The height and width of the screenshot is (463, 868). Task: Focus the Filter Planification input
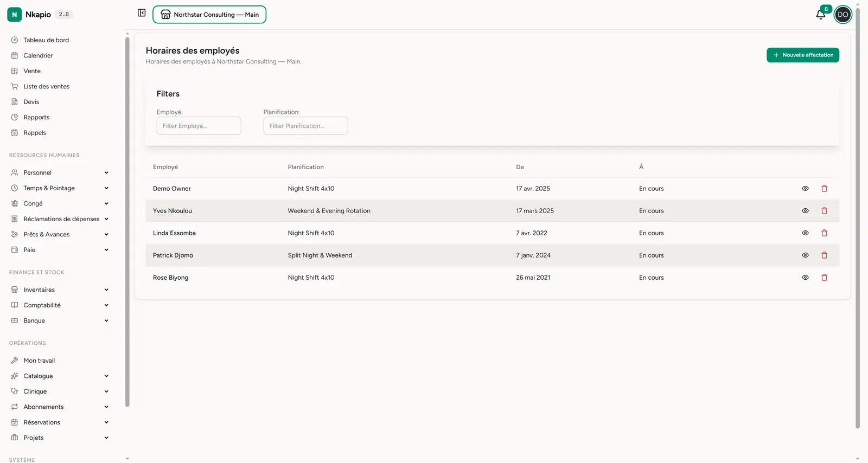[x=305, y=126]
